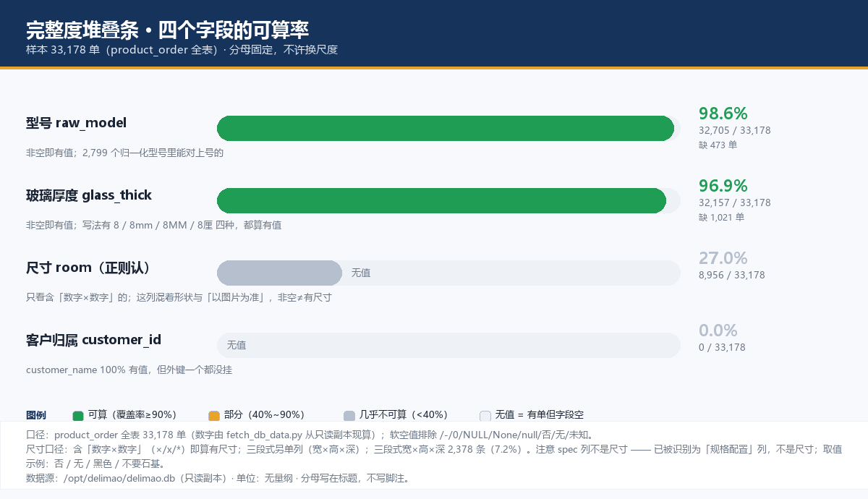
Task: Click the 无值 label in customer_id bar
Action: click(237, 345)
